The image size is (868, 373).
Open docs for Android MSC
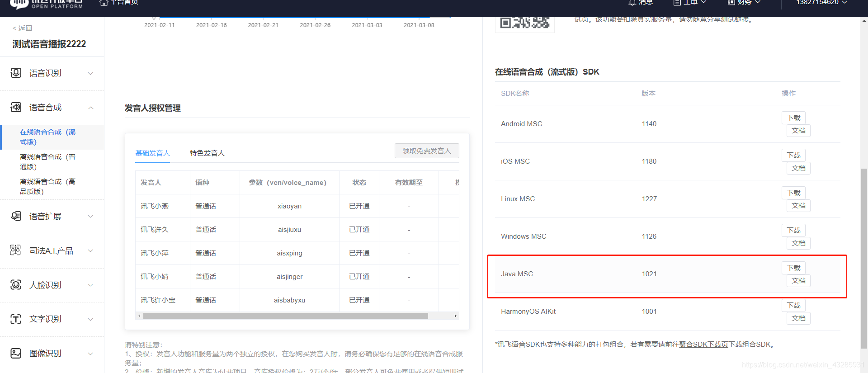[798, 130]
